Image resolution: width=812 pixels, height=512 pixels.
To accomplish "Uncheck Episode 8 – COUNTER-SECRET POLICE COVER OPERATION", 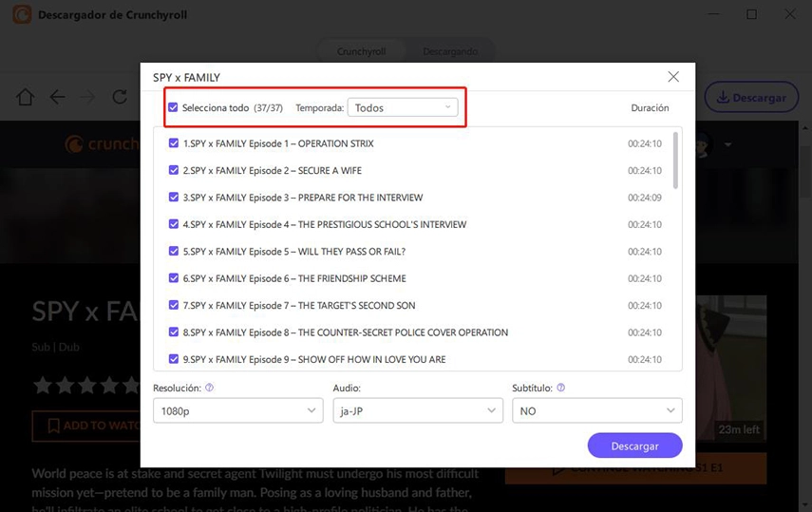I will coord(174,332).
